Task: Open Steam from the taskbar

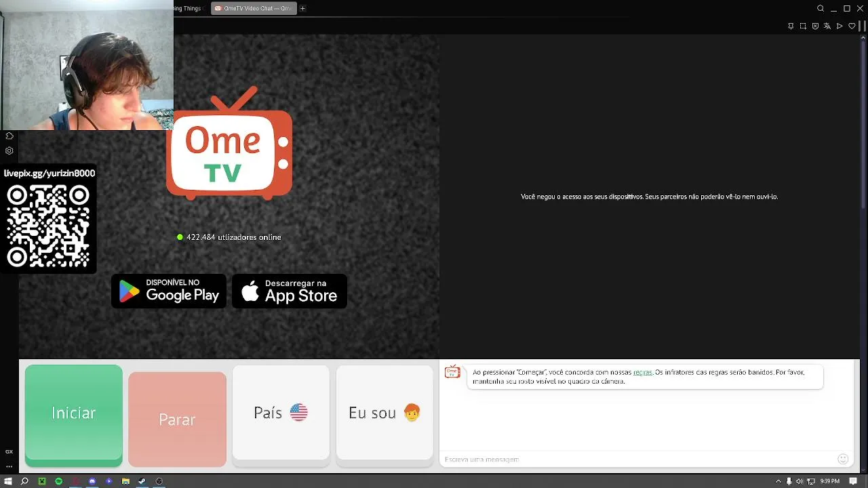Action: coord(142,481)
